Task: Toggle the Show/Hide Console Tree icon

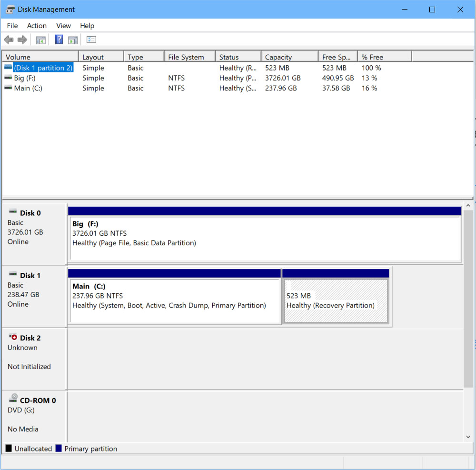Action: tap(41, 40)
